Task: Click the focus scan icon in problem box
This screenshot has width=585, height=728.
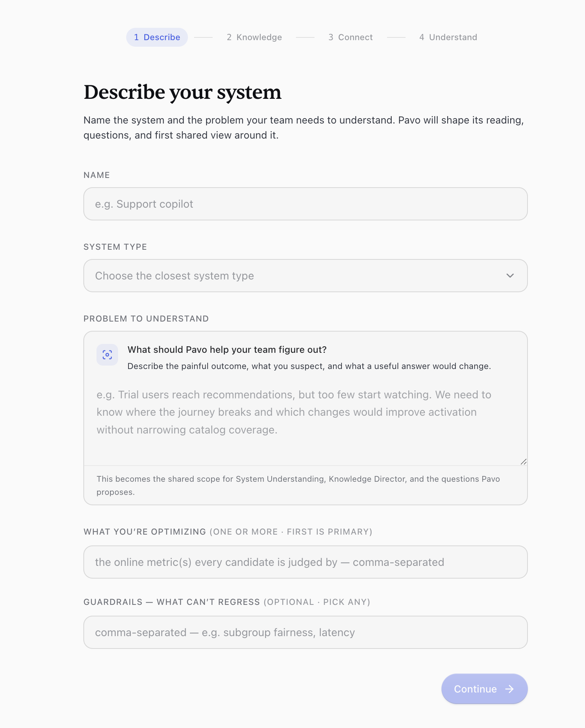Action: coord(107,355)
